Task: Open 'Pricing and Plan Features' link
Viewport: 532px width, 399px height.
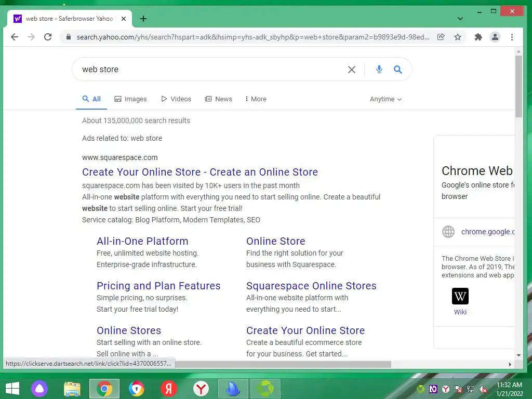Action: tap(158, 286)
